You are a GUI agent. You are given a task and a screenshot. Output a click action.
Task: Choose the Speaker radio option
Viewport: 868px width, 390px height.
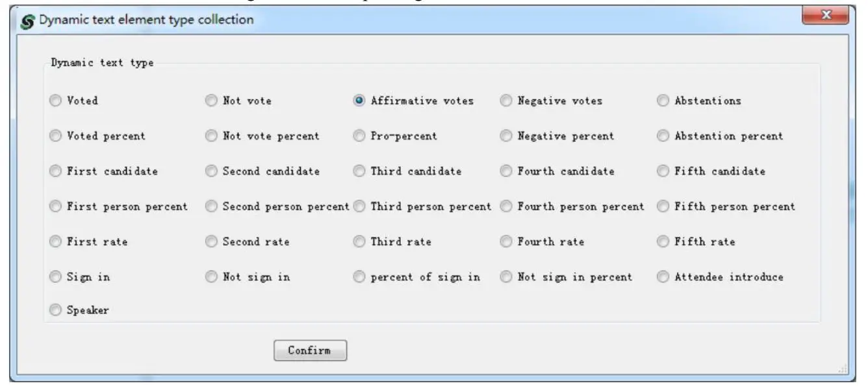[56, 310]
